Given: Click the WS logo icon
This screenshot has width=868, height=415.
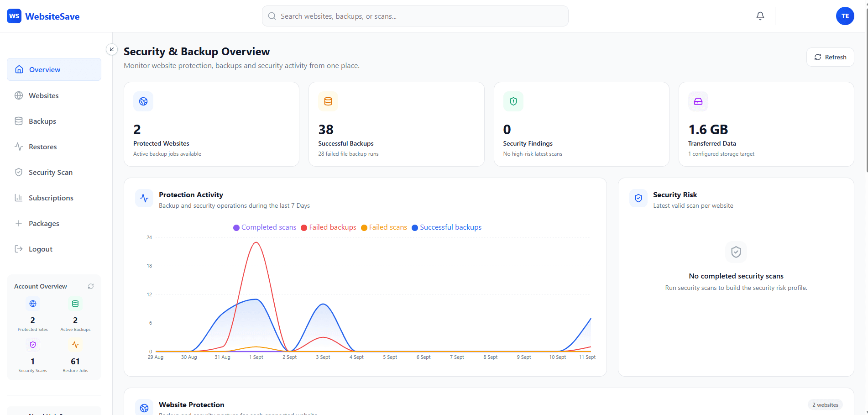Looking at the screenshot, I should tap(14, 16).
